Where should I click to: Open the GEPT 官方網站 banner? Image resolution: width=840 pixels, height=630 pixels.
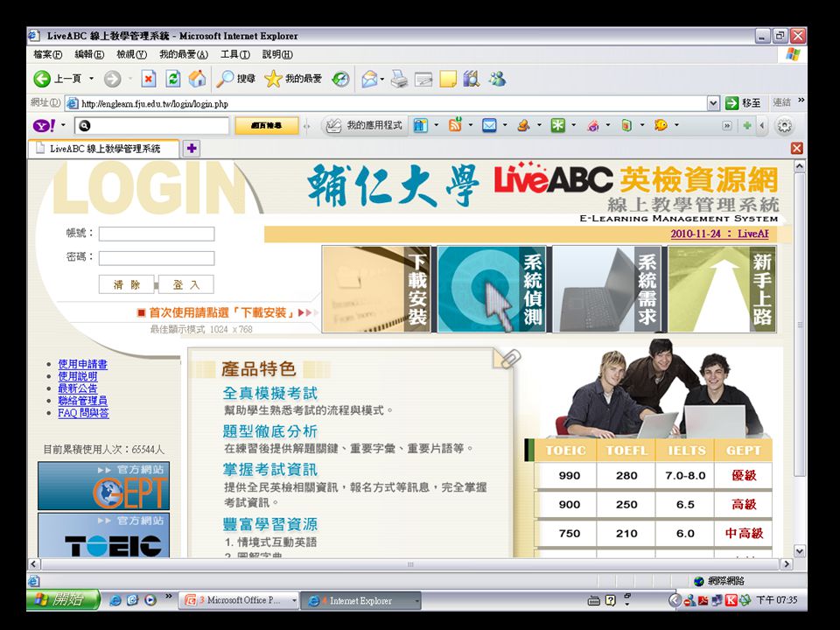pyautogui.click(x=103, y=486)
